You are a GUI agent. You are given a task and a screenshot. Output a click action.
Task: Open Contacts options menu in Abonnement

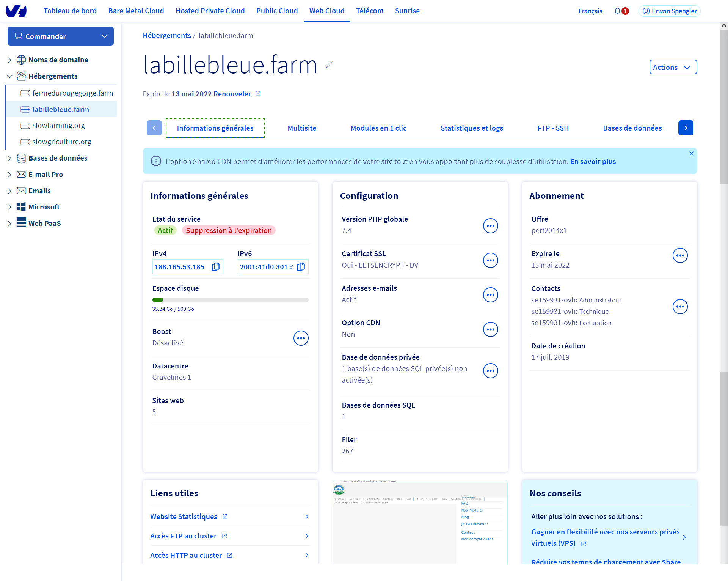680,307
